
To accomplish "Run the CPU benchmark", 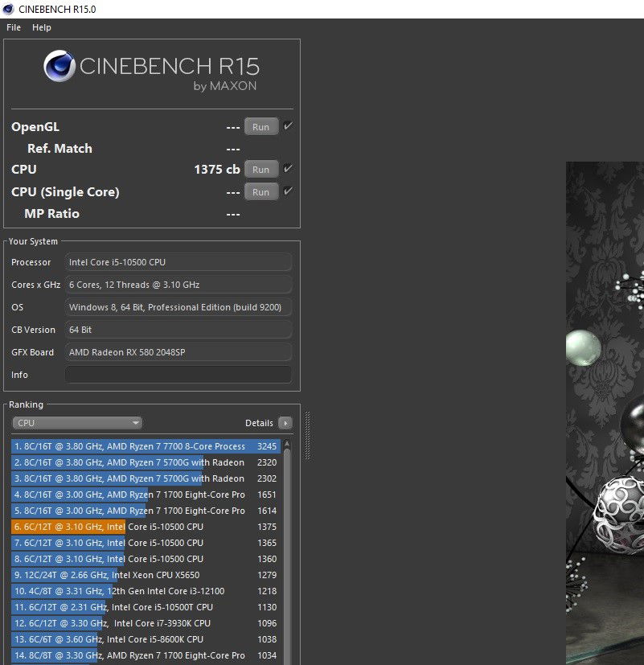I will click(261, 169).
